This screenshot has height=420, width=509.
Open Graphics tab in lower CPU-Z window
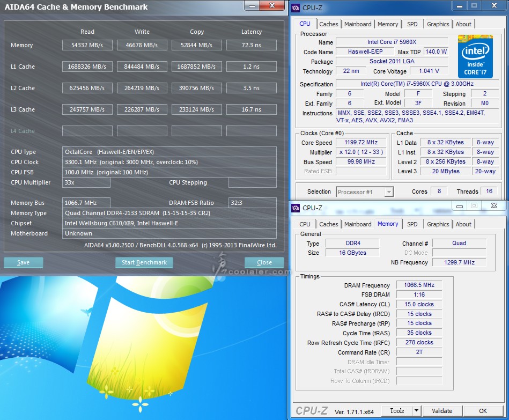point(438,224)
